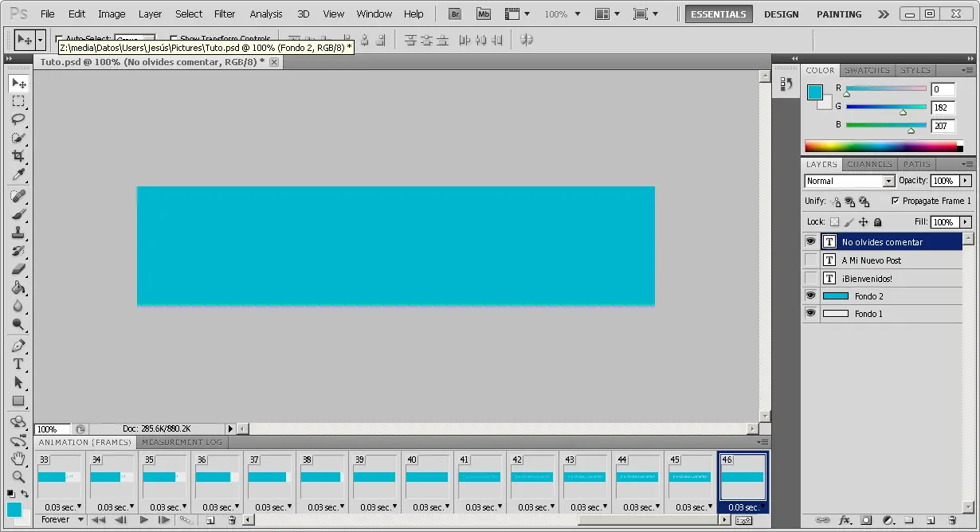Duplicate the selected animation frame
Screen dimensions: 980x532
[210, 519]
